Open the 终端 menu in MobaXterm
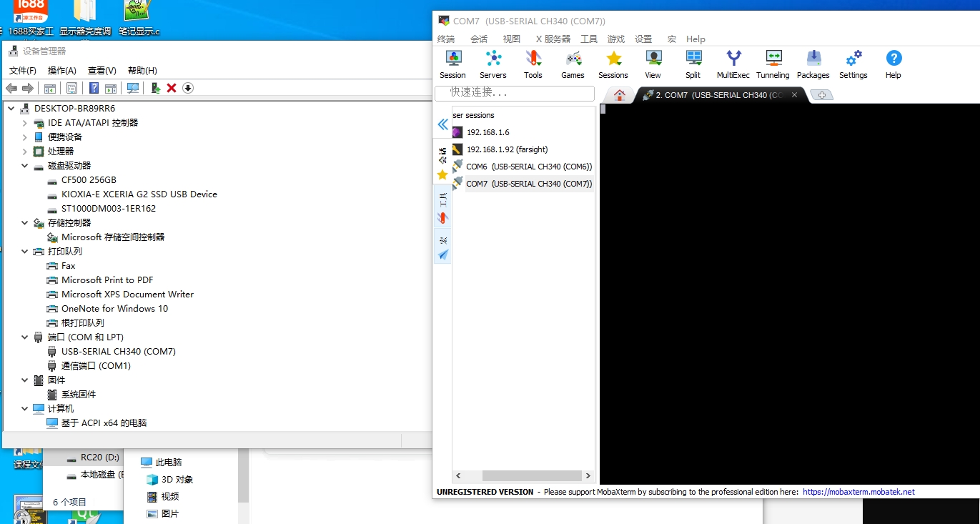Screen dimensions: 980x524 (x=446, y=39)
